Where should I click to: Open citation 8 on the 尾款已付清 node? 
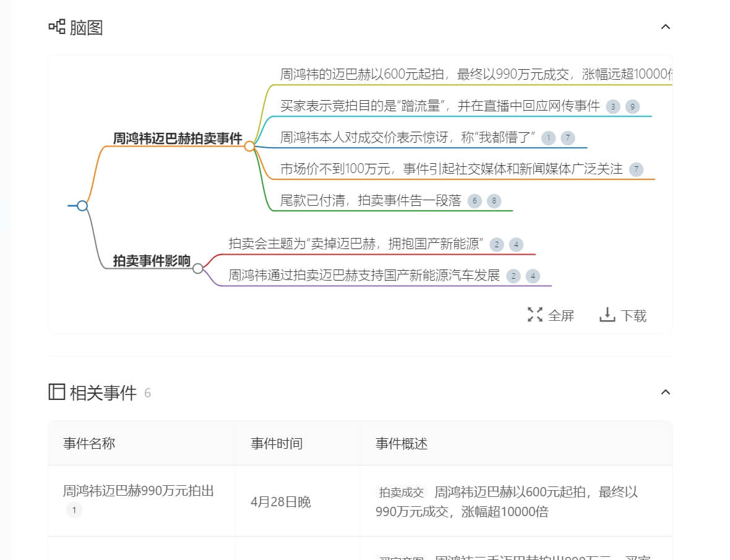(x=494, y=200)
